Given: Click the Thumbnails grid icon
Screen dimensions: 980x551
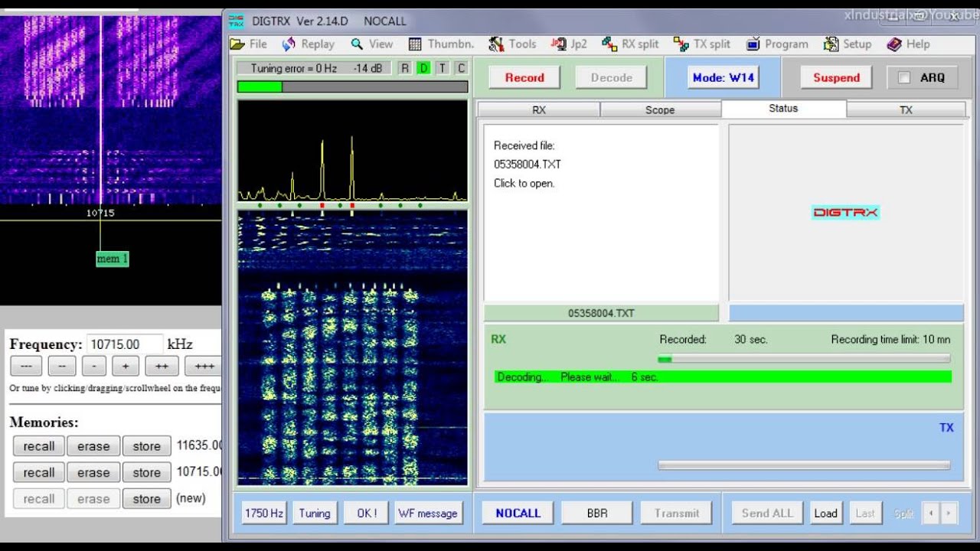Looking at the screenshot, I should pos(415,44).
